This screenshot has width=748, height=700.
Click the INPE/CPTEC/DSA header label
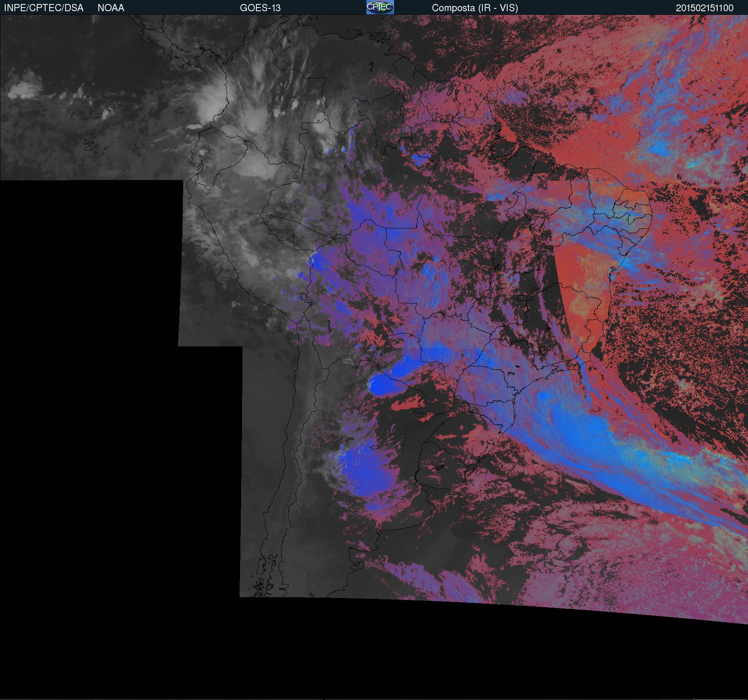tap(44, 8)
